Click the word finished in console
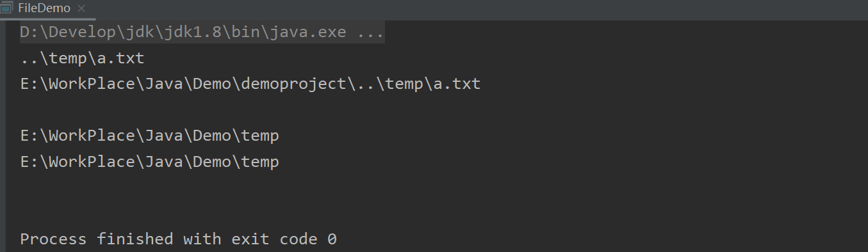The image size is (868, 252). pyautogui.click(x=135, y=240)
